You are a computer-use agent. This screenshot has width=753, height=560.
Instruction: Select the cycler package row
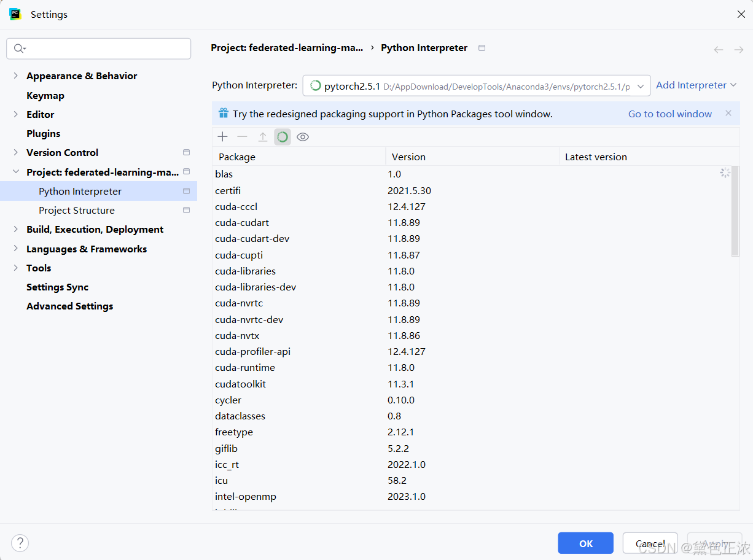coord(472,400)
